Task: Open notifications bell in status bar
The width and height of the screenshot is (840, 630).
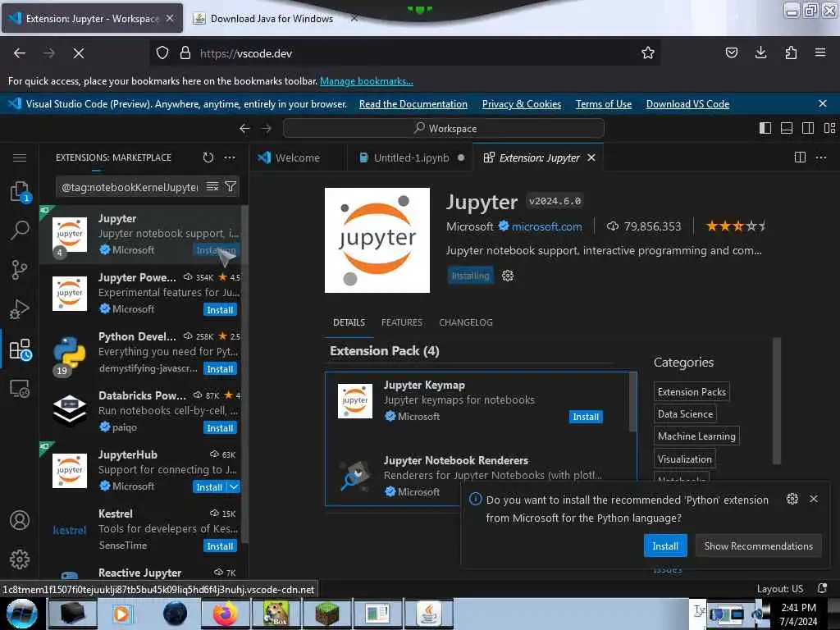Action: click(822, 588)
